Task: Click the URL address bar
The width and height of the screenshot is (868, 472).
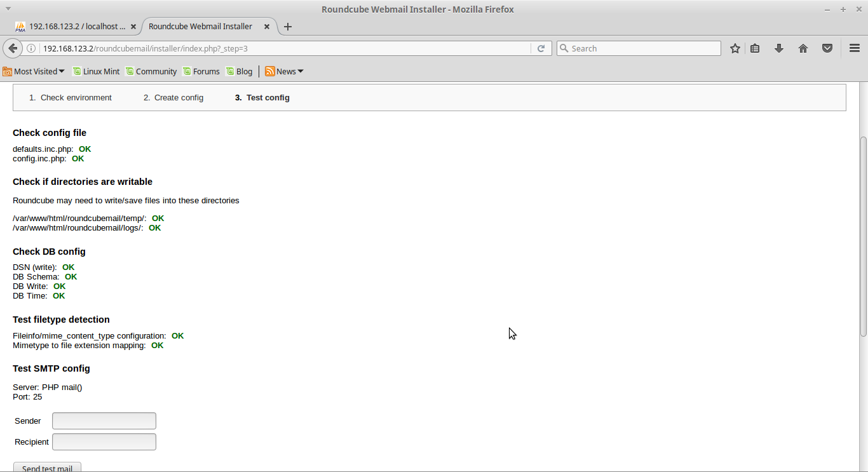Action: (286, 48)
